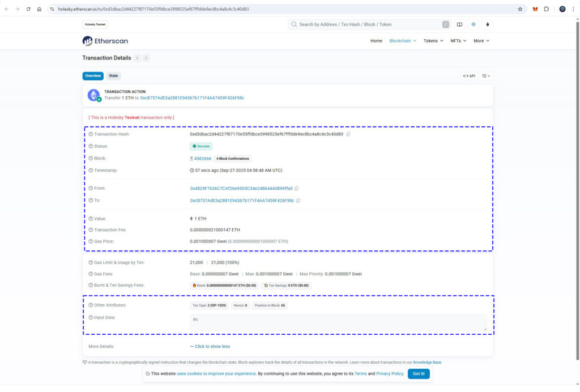Open the reading mode book icon

[x=459, y=24]
